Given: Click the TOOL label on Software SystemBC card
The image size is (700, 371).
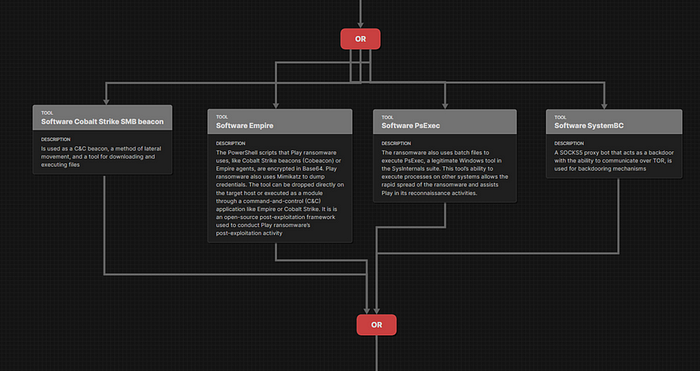Looking at the screenshot, I should tap(560, 117).
